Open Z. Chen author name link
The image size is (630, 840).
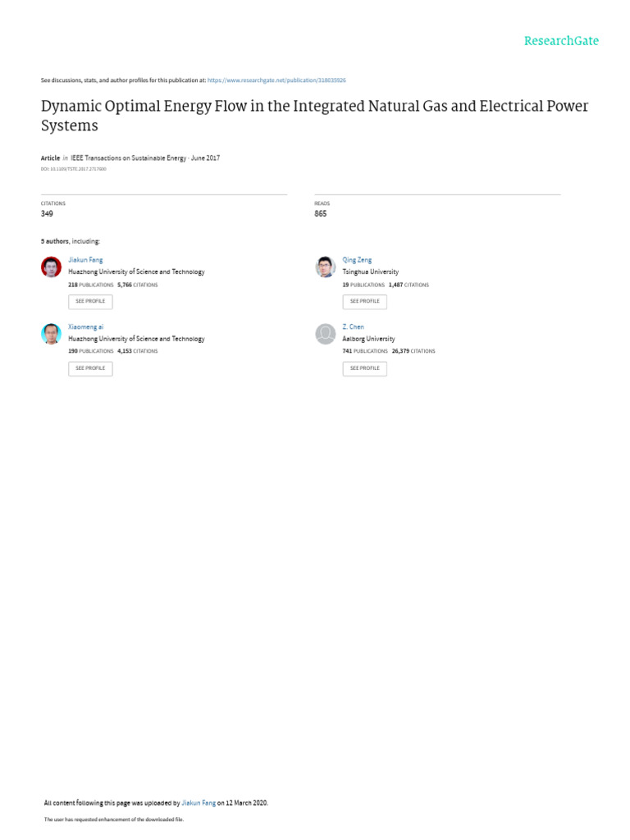pyautogui.click(x=353, y=326)
